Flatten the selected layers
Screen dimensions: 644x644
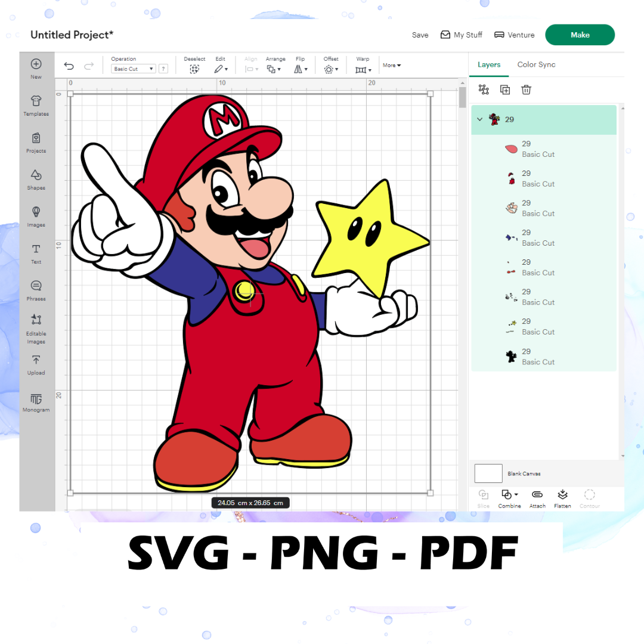coord(562,499)
